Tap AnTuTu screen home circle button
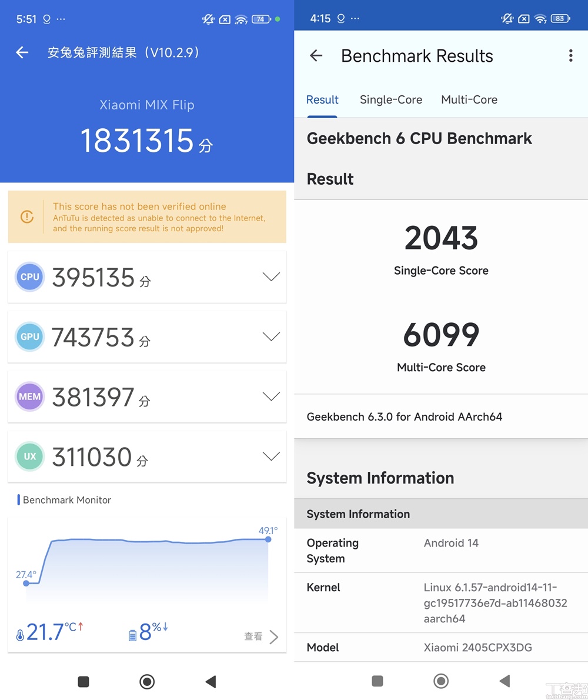 [147, 682]
